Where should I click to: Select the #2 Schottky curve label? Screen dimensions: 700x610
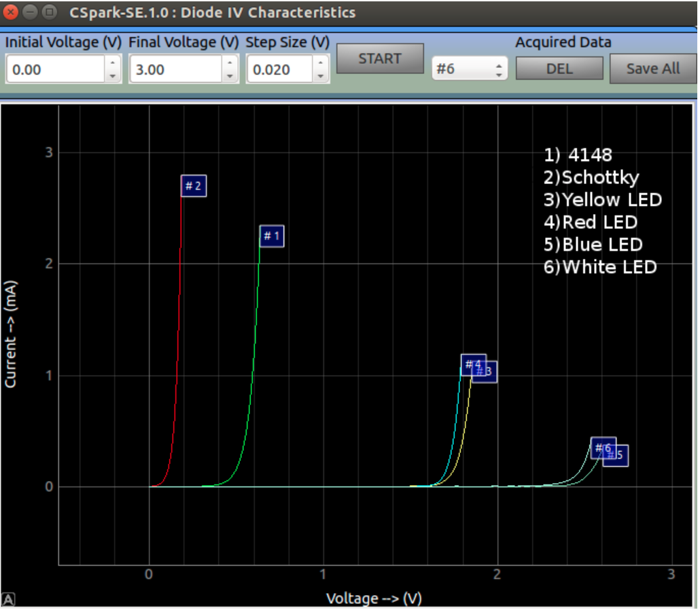pos(193,185)
